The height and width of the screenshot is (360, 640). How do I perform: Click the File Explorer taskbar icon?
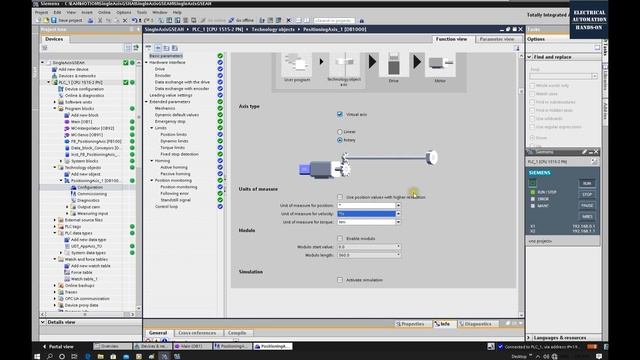100,356
